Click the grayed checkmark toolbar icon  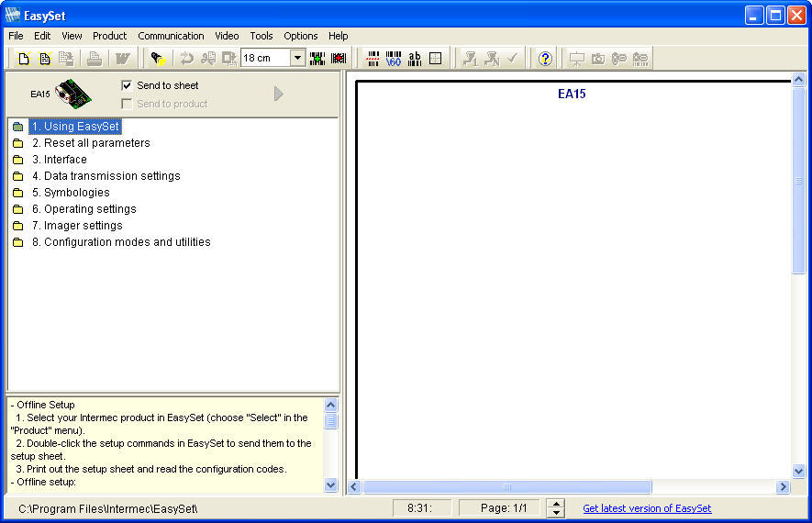512,58
